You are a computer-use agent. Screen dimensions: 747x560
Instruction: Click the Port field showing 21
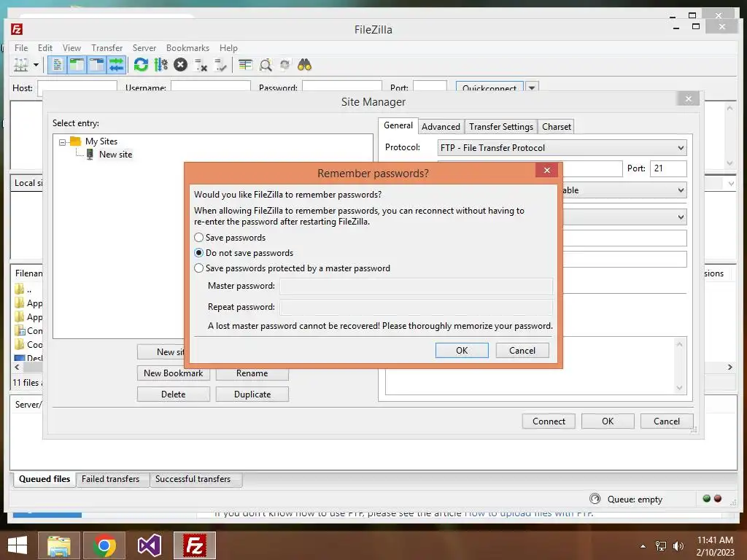[x=668, y=168]
